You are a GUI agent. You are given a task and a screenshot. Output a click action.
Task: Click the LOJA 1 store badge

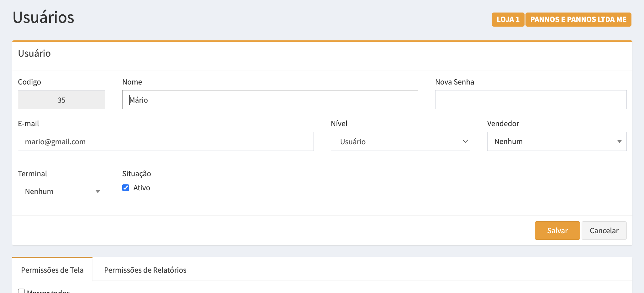click(x=508, y=19)
